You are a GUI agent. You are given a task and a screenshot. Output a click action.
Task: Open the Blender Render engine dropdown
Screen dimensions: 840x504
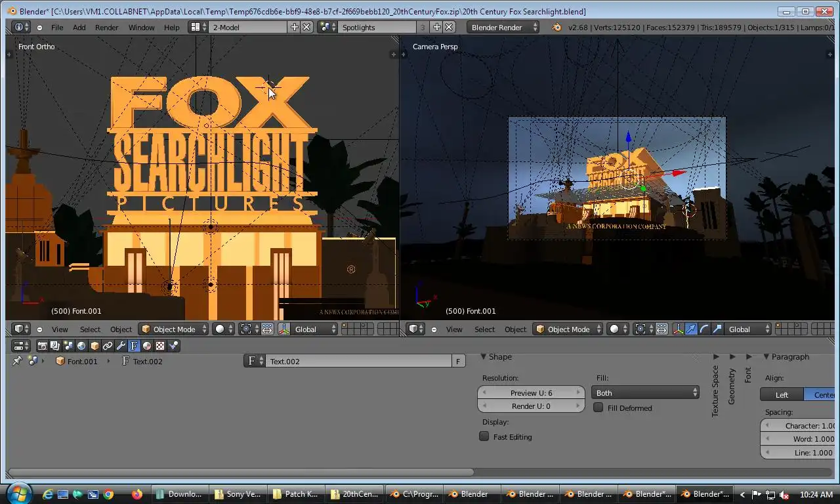[503, 27]
